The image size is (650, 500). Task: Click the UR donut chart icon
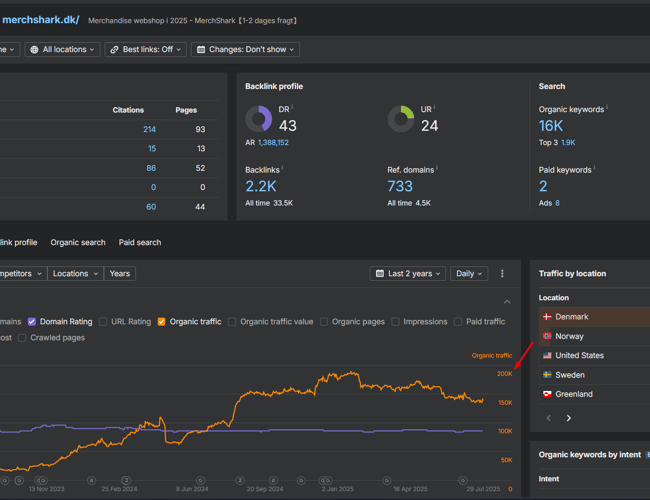coord(401,119)
